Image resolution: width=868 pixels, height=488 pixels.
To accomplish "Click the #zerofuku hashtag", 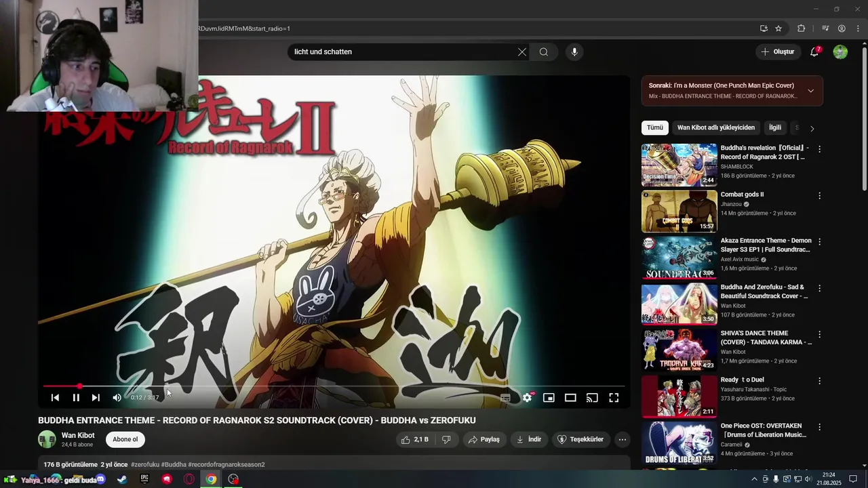I will [x=145, y=464].
